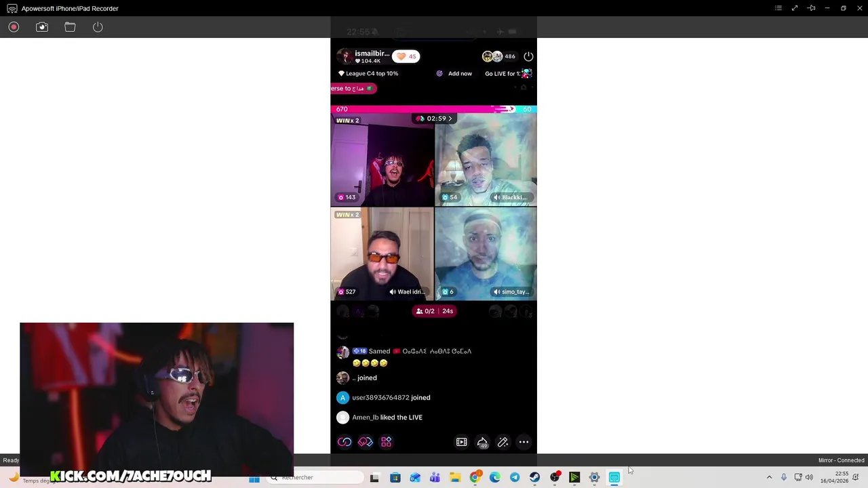
Task: Select the Blackki guest video tile
Action: tap(486, 160)
